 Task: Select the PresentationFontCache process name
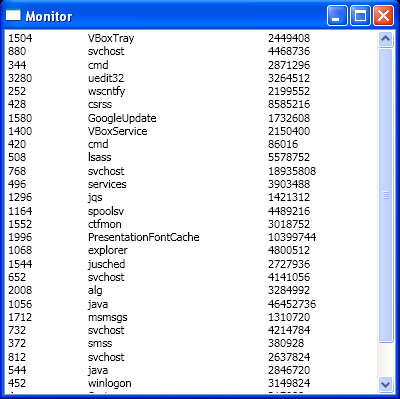coord(144,237)
